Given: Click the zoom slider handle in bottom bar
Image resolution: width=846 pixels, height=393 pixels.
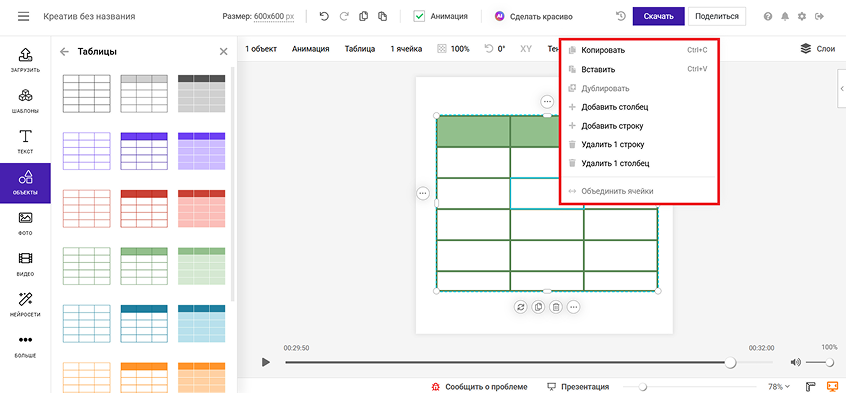Looking at the screenshot, I should tap(643, 387).
